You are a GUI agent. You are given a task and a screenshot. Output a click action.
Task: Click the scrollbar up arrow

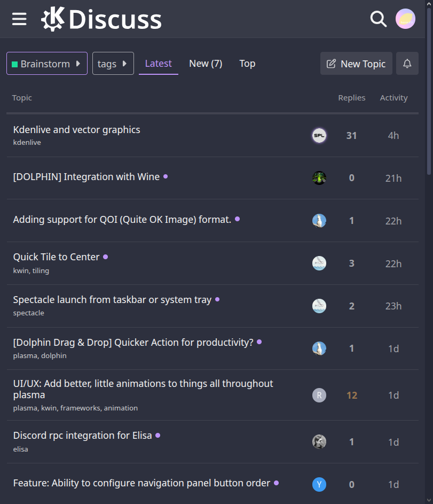[x=429, y=4]
